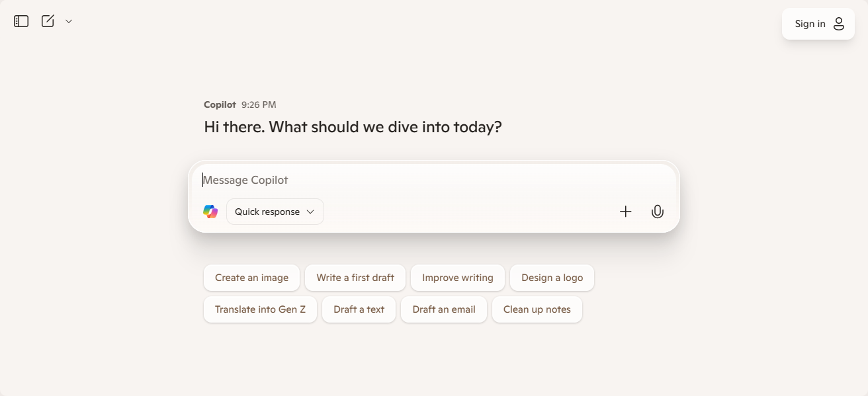Choose the Design a logo suggestion
Screen dimensions: 868x396
(552, 278)
